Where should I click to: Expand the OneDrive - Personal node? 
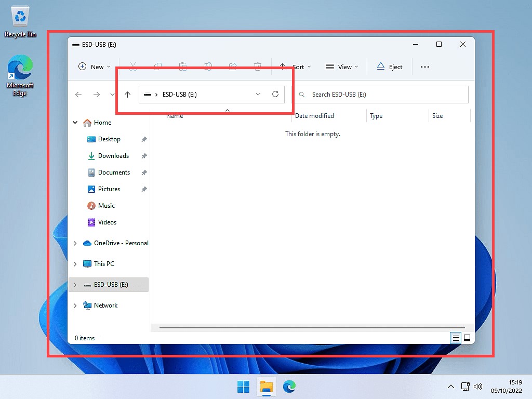(75, 243)
